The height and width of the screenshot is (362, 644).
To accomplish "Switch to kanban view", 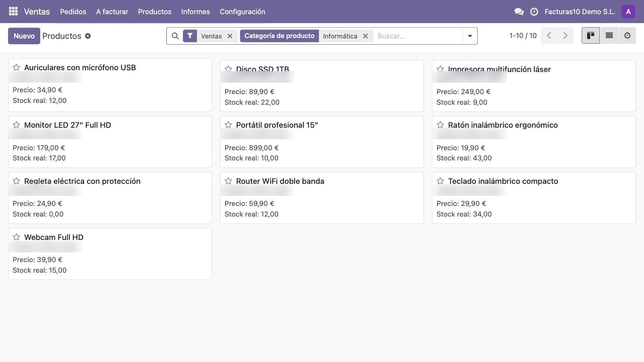I will (x=590, y=36).
